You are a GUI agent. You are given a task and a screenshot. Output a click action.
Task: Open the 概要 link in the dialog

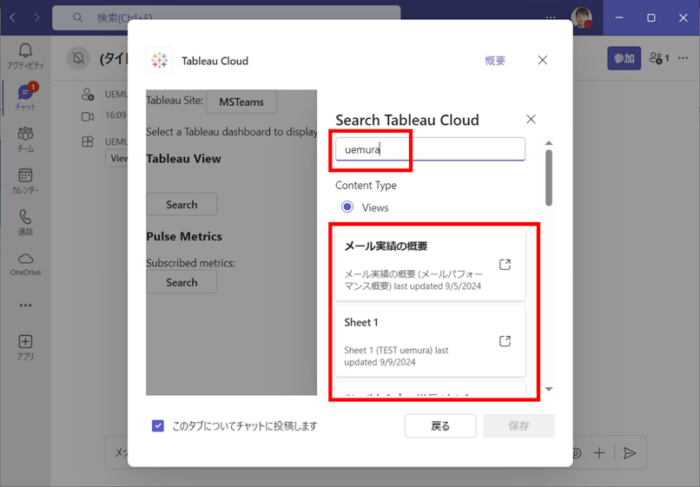click(x=495, y=61)
